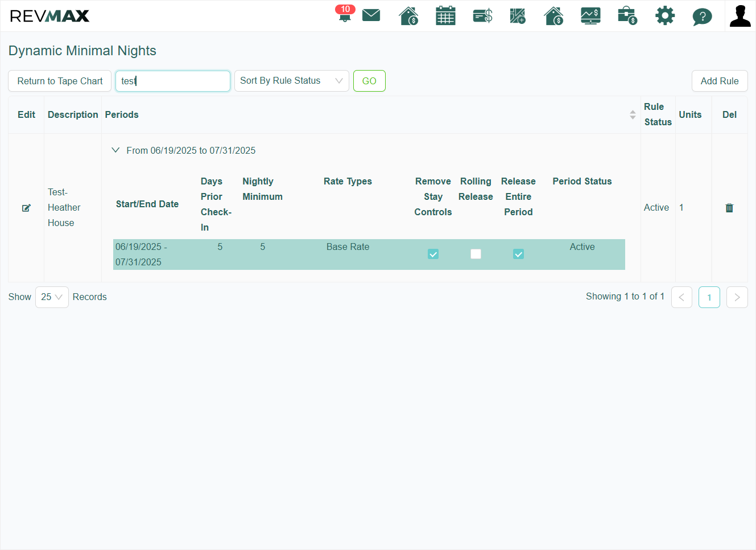Click the Units column header

(x=690, y=114)
